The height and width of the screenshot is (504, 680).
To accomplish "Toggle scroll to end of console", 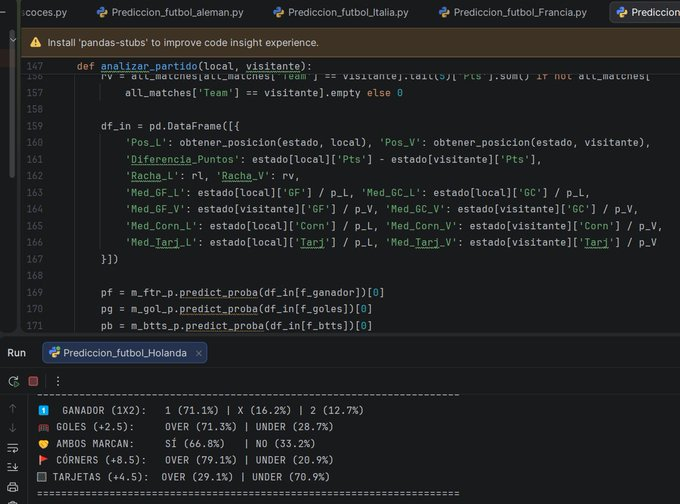I will 13,467.
